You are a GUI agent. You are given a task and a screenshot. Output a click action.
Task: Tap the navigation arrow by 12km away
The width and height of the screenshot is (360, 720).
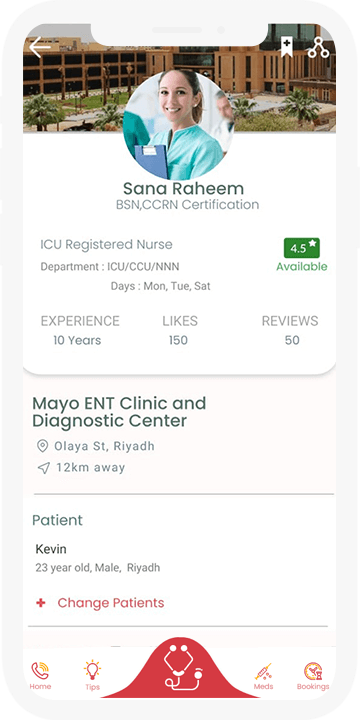[43, 468]
